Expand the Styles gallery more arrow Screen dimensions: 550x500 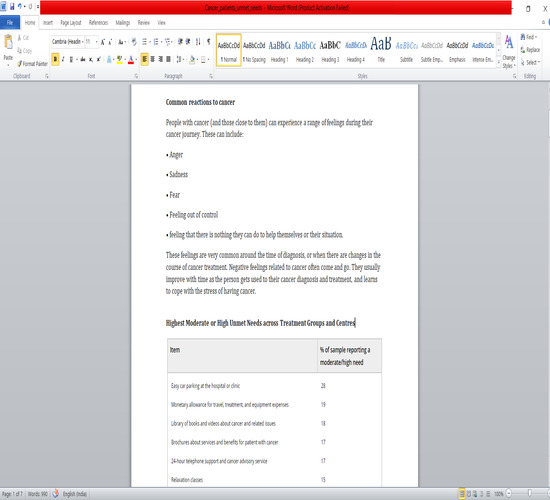point(498,61)
